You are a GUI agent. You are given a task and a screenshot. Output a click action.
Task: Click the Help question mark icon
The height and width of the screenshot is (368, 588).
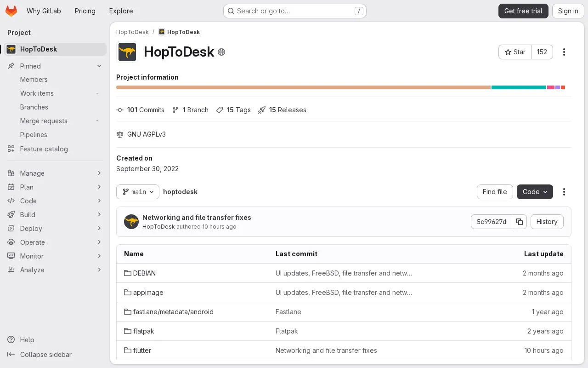point(11,340)
